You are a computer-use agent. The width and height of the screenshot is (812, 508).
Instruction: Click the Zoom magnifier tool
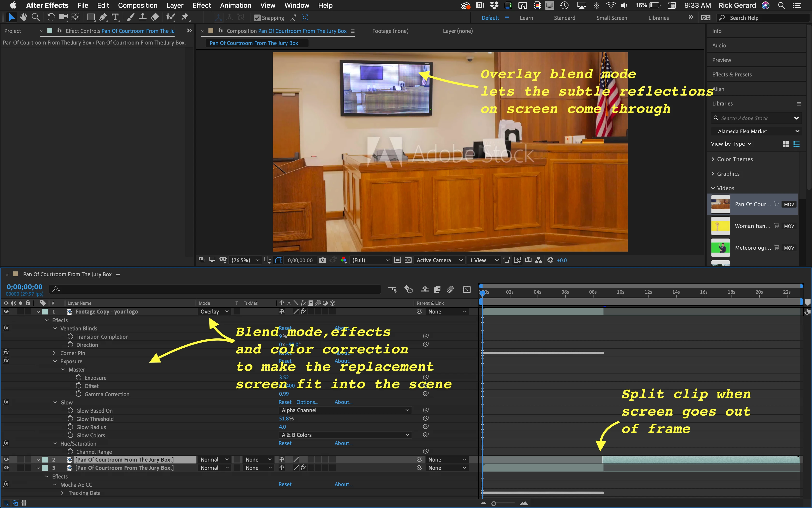pyautogui.click(x=35, y=17)
